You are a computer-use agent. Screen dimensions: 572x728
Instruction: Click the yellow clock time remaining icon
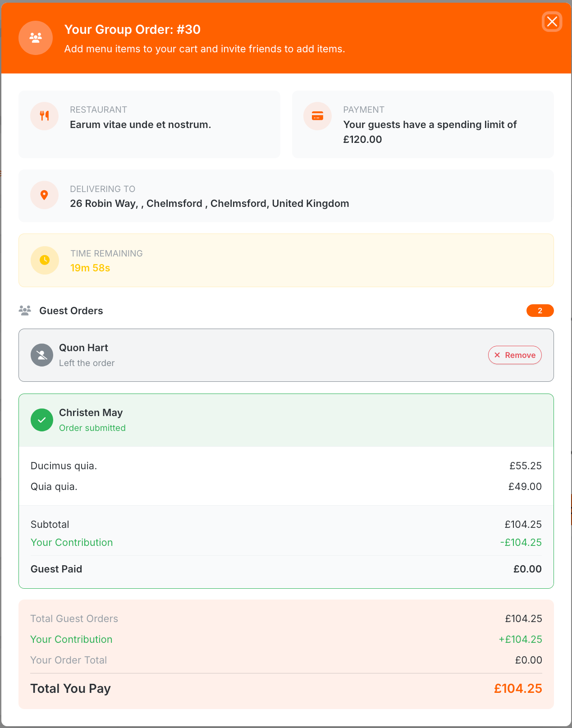tap(45, 260)
